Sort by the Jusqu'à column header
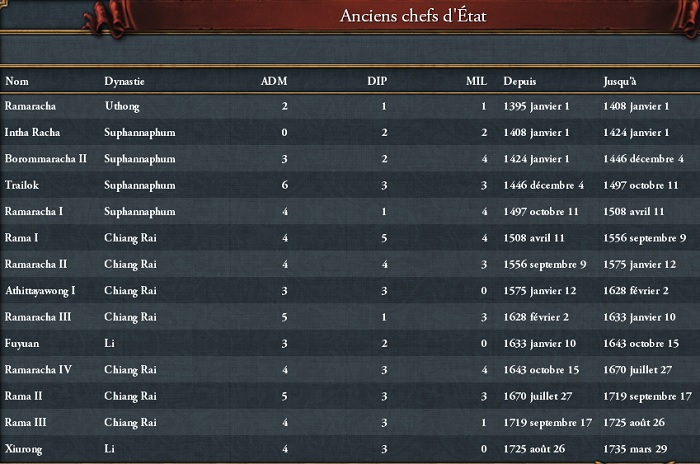 click(x=620, y=82)
